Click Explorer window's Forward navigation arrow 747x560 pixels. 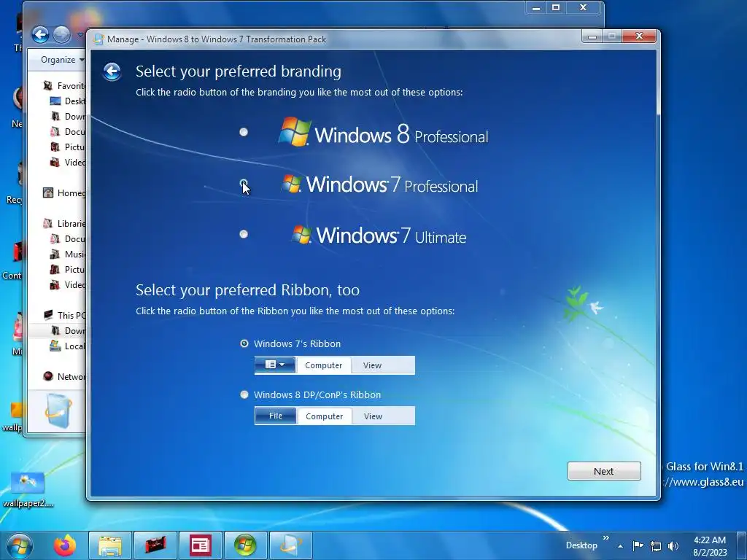61,34
